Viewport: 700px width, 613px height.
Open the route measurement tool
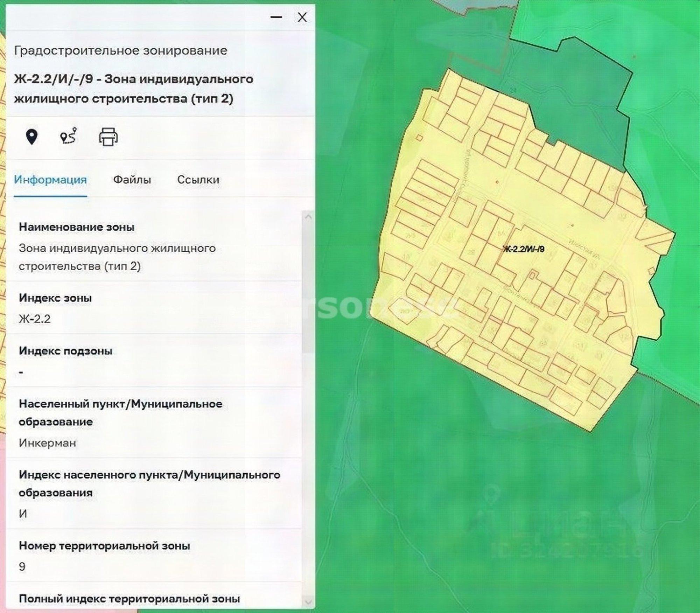(69, 137)
